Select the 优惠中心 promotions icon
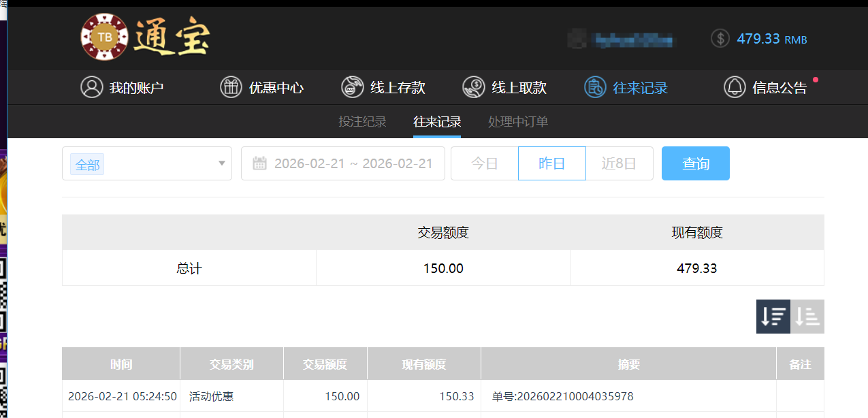This screenshot has height=418, width=868. point(231,87)
